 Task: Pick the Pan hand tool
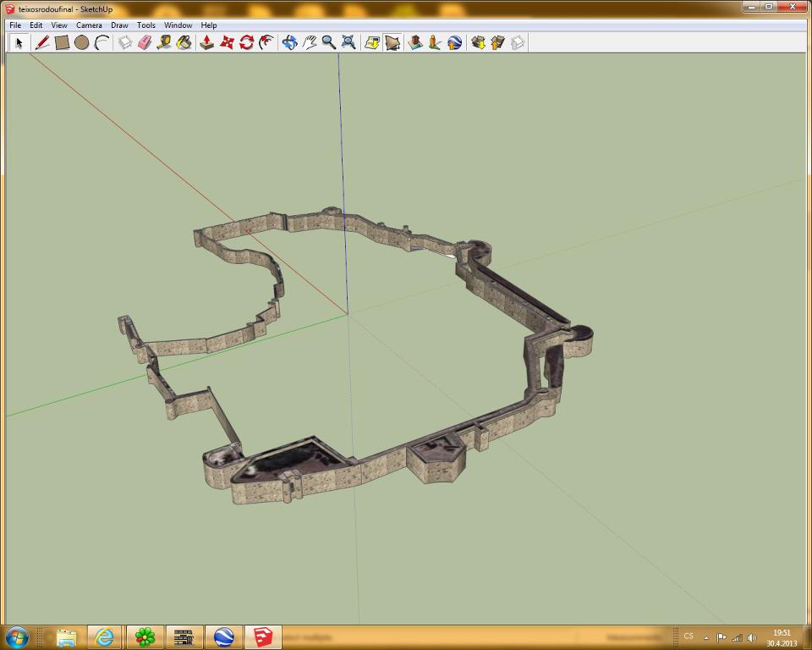coord(310,42)
